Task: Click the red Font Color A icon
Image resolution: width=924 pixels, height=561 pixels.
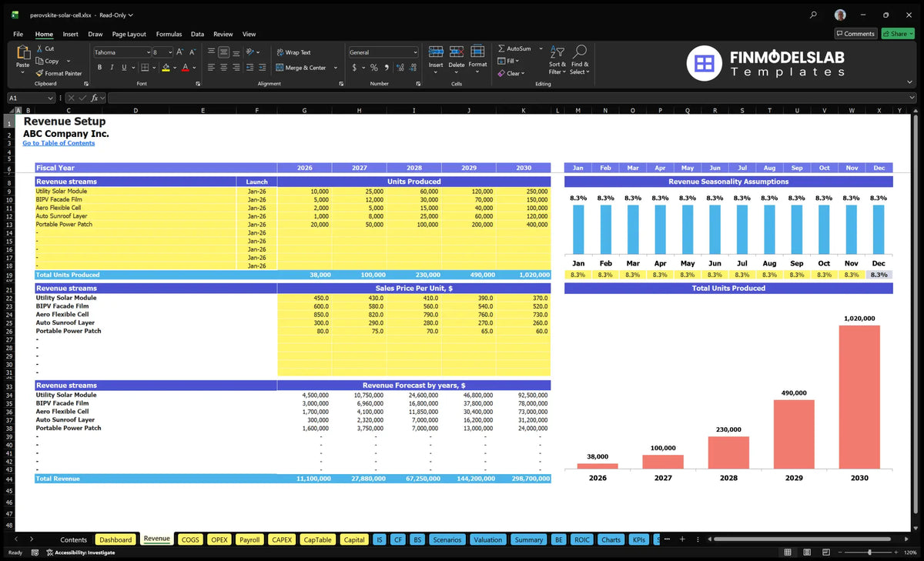Action: click(x=185, y=68)
